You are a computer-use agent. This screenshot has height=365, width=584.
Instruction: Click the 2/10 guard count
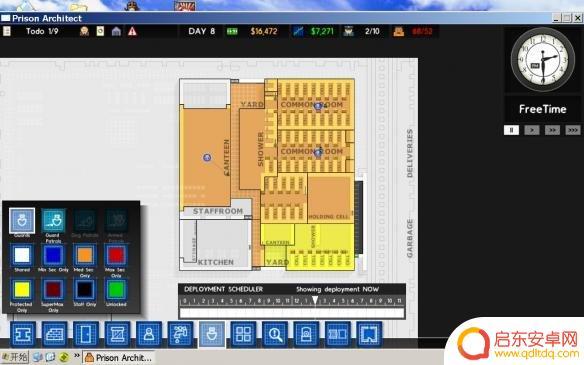pos(372,31)
